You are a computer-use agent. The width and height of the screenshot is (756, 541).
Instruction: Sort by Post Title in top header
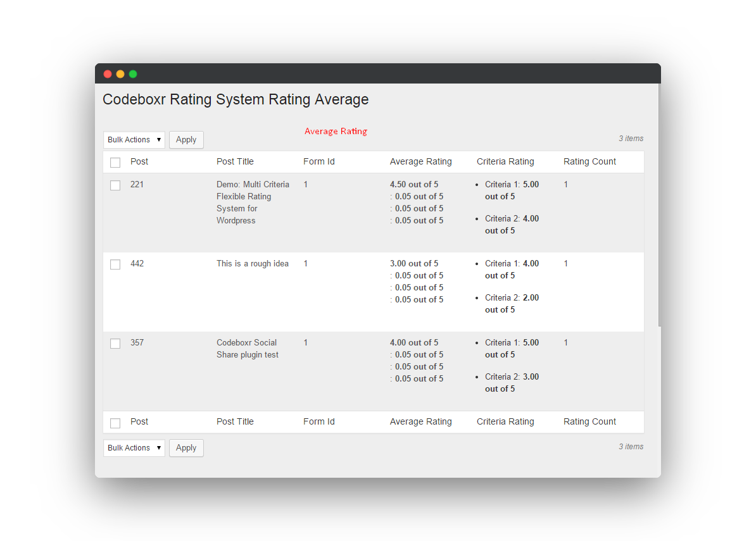click(235, 162)
